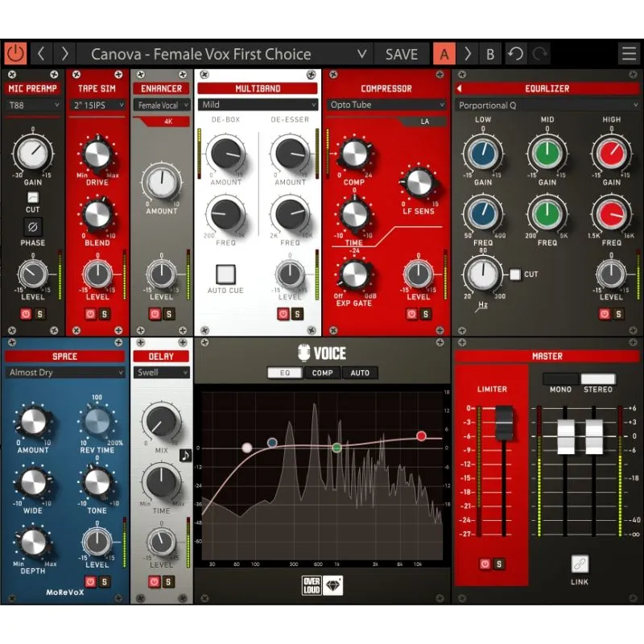Select the COMP tab in Voice display
This screenshot has height=644, width=644.
pos(323,373)
